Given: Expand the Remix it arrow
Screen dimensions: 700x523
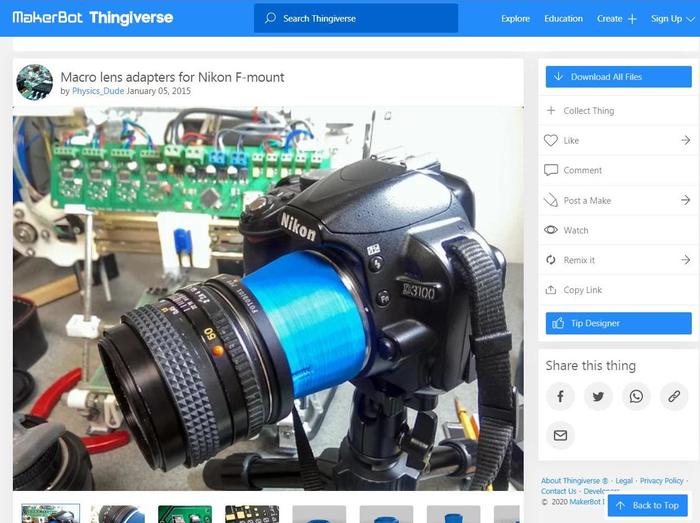Looking at the screenshot, I should (x=685, y=260).
